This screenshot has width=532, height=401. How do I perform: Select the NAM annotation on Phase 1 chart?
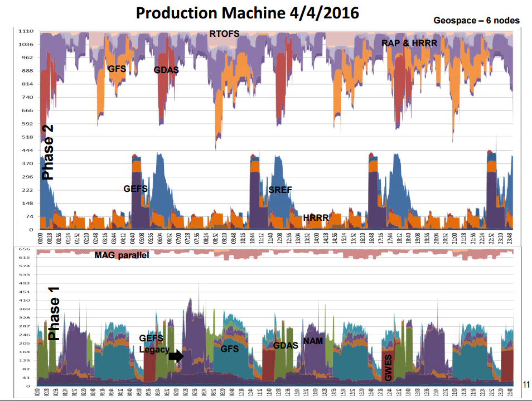pos(313,341)
